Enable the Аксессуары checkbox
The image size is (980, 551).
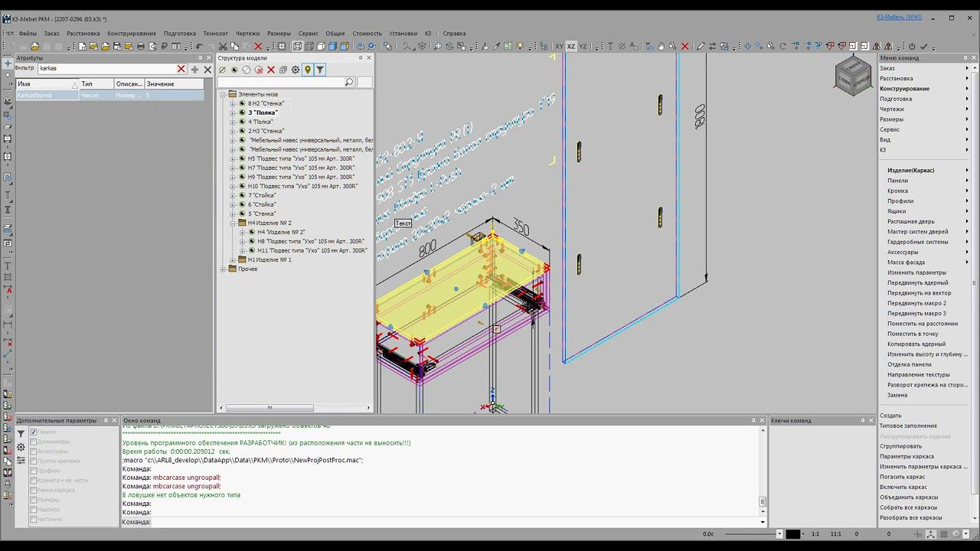tap(34, 452)
